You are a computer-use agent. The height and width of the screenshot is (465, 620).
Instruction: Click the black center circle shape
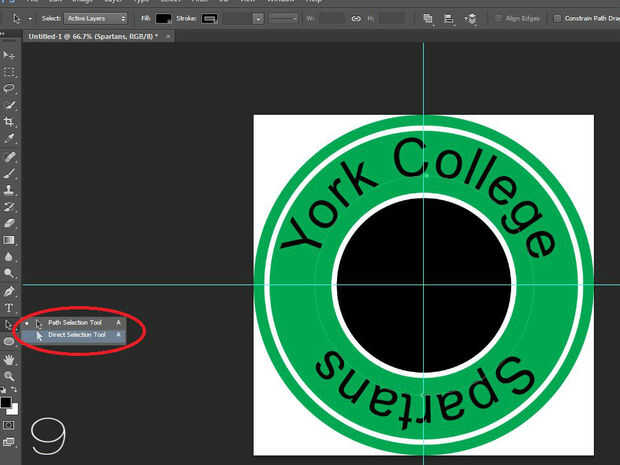[x=423, y=285]
